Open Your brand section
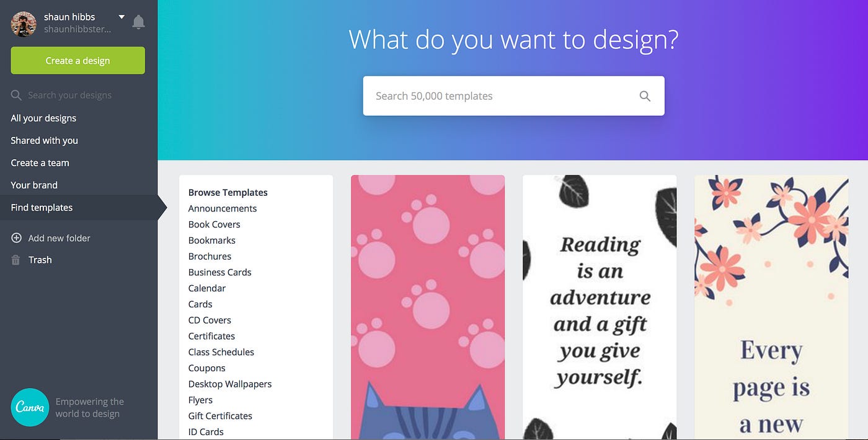 (x=34, y=185)
